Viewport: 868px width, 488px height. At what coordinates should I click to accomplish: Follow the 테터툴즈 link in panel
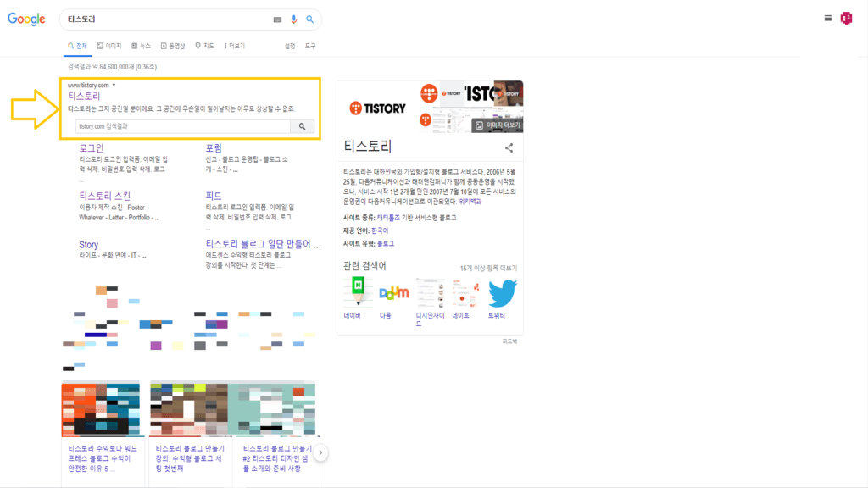388,218
